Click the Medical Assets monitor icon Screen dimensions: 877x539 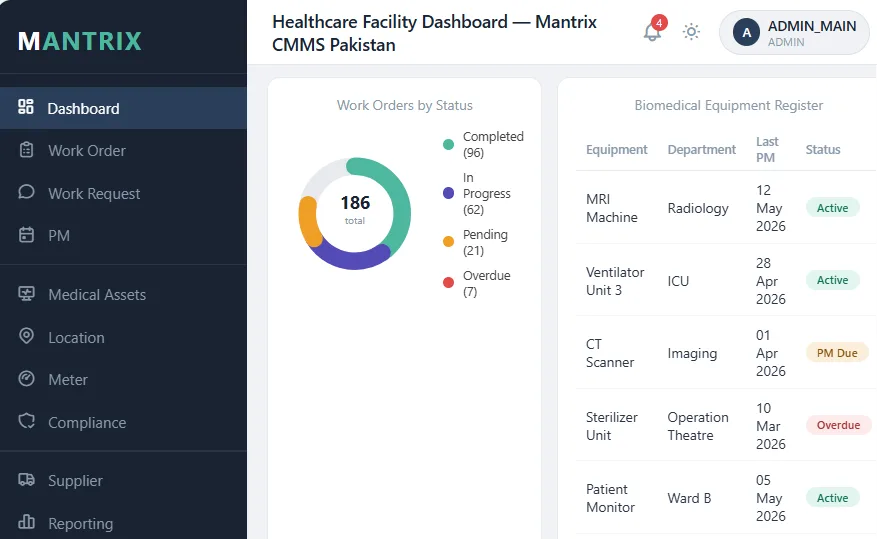pos(26,294)
